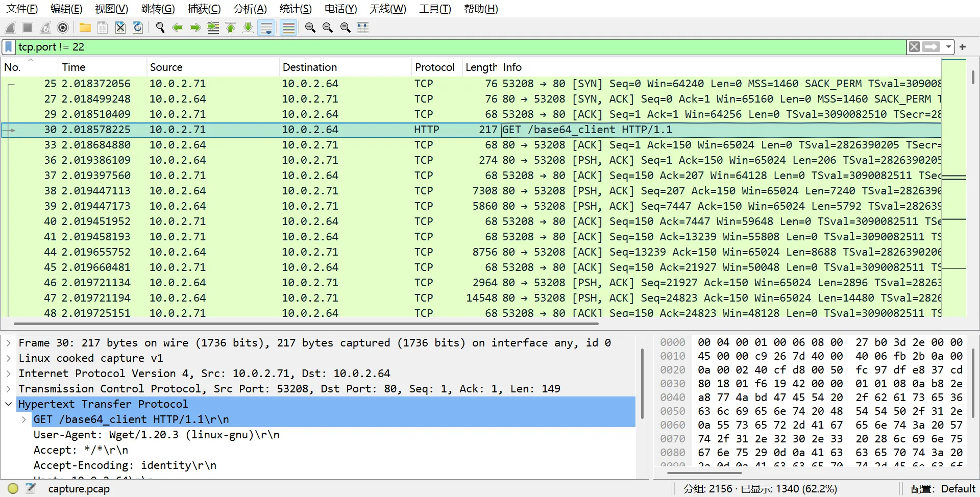The image size is (980, 497).
Task: Toggle auto-scroll during live capture
Action: click(266, 28)
